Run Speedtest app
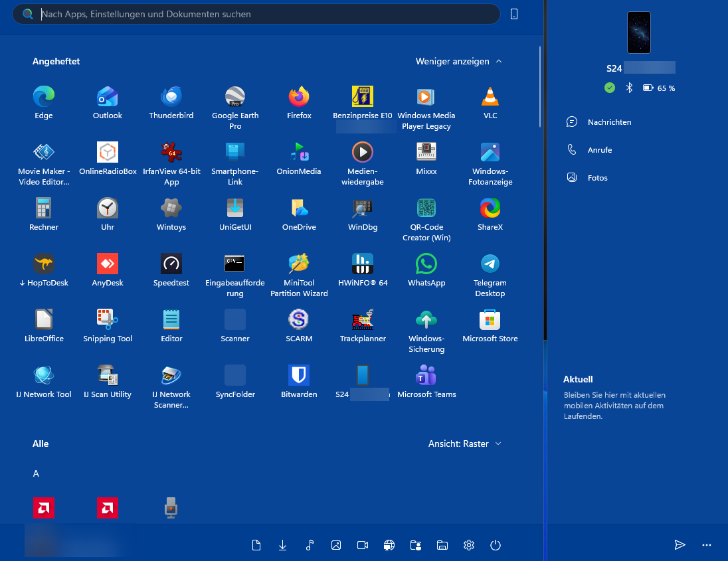This screenshot has height=561, width=728. coord(171,270)
